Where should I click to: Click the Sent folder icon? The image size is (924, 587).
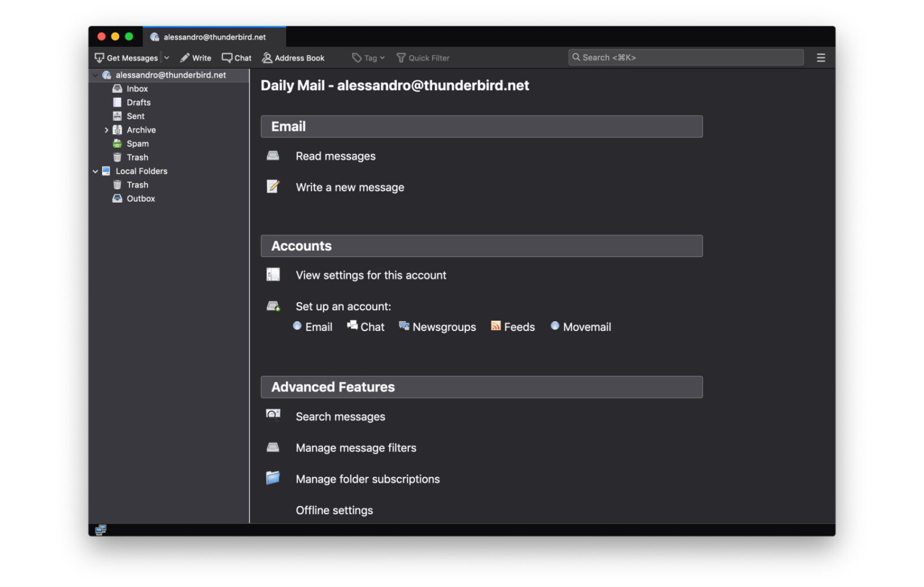(x=117, y=116)
